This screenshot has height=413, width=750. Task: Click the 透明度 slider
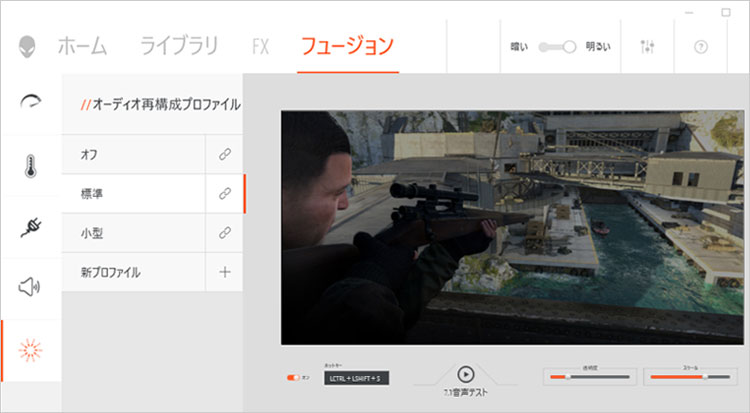pos(590,377)
